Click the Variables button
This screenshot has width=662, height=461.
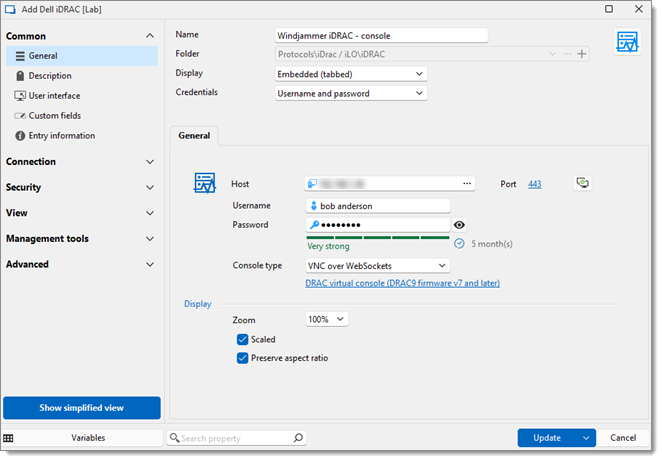(x=88, y=438)
